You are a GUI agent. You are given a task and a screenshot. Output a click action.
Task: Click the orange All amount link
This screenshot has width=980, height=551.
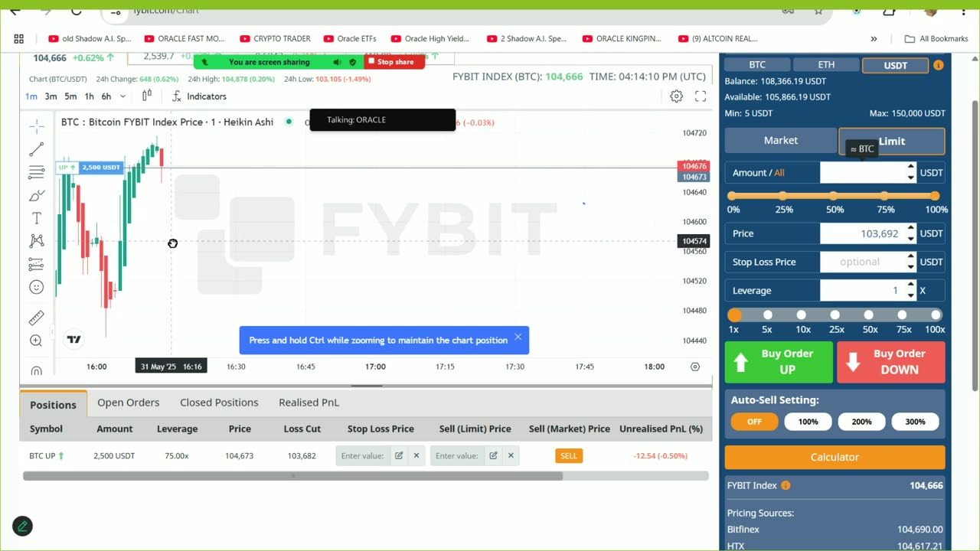779,173
